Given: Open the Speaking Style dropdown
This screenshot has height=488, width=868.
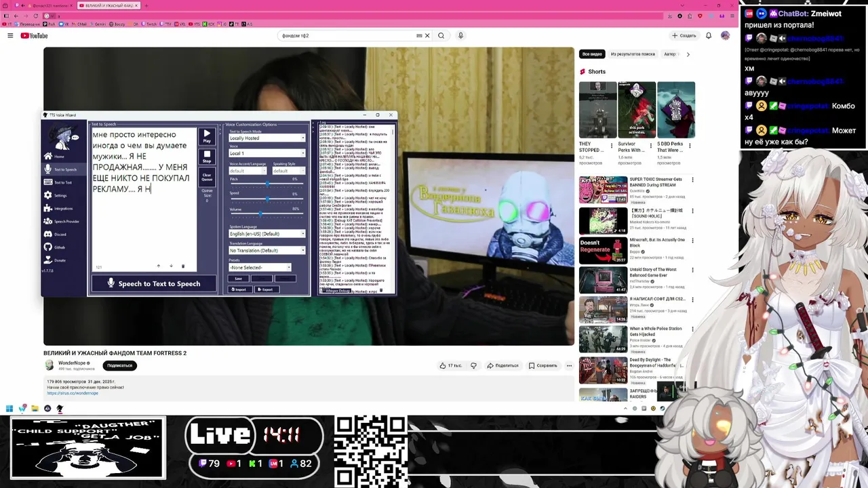Looking at the screenshot, I should [x=289, y=171].
